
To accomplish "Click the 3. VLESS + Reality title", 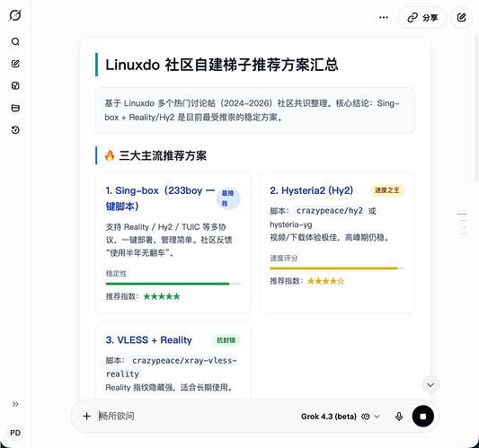I will point(149,340).
